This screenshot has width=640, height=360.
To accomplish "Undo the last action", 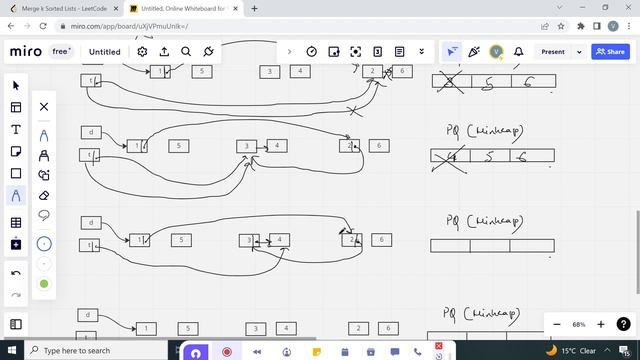I will click(x=16, y=273).
